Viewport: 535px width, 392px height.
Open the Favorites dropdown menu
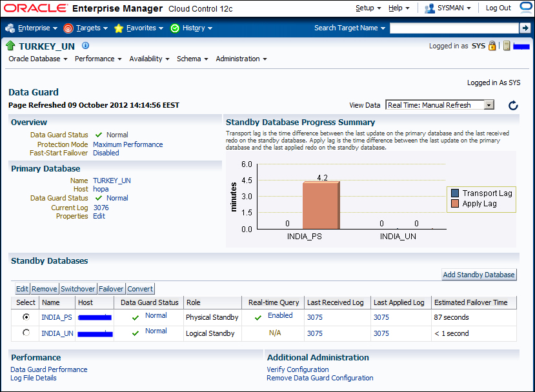(145, 28)
